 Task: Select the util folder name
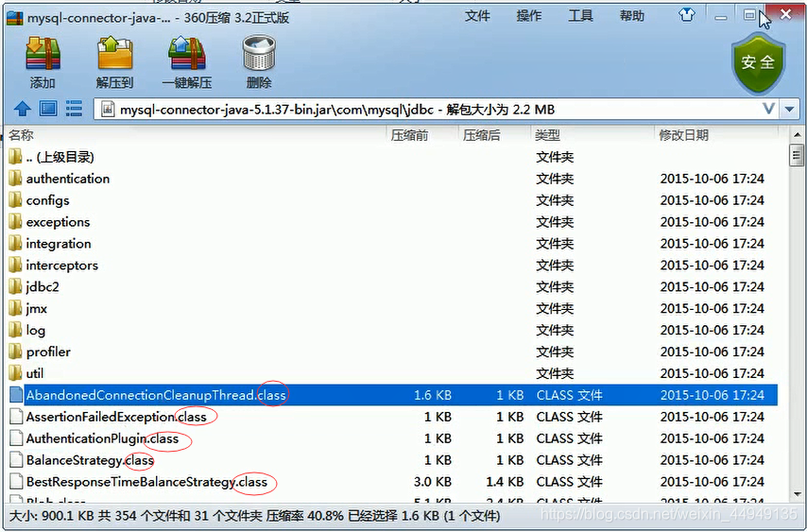coord(35,373)
